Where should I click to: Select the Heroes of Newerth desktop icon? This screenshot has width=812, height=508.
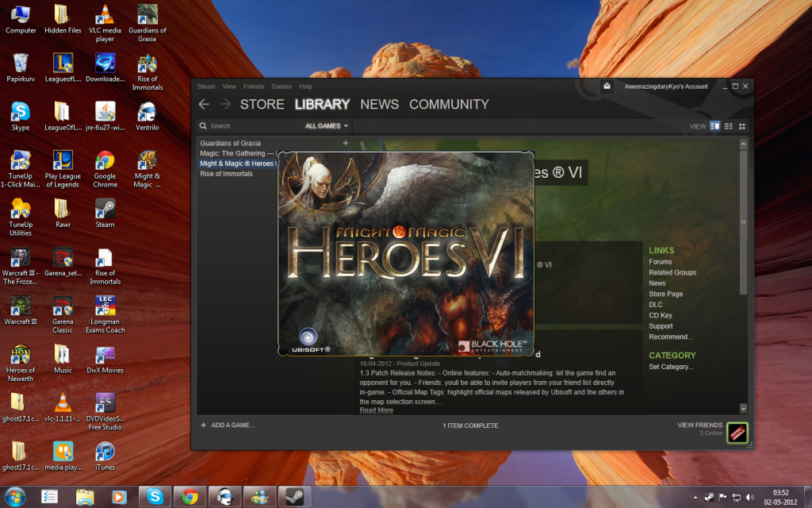click(x=21, y=364)
